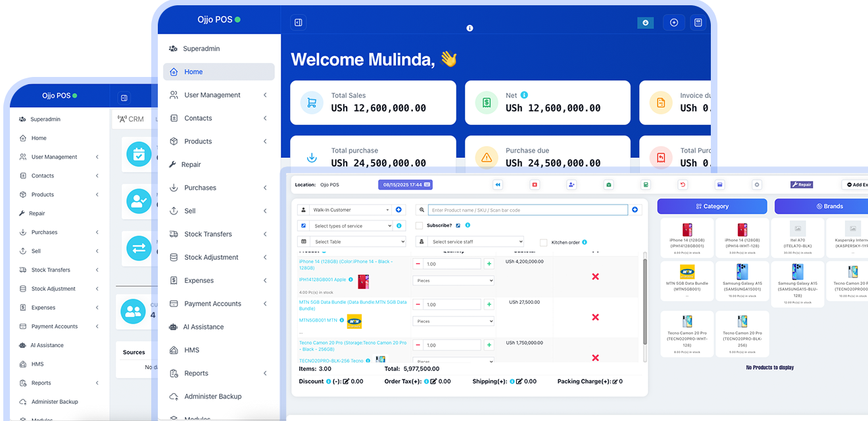The height and width of the screenshot is (421, 868).
Task: Click the Category button in POS window
Action: (712, 206)
